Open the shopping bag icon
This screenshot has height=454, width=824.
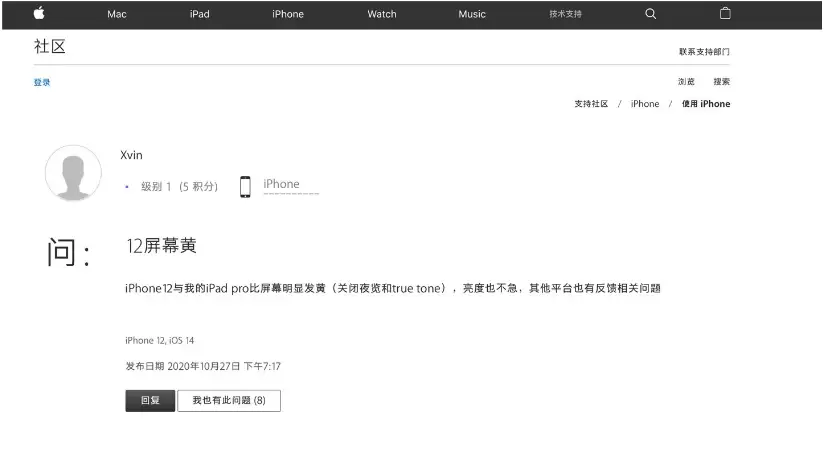[x=725, y=13]
